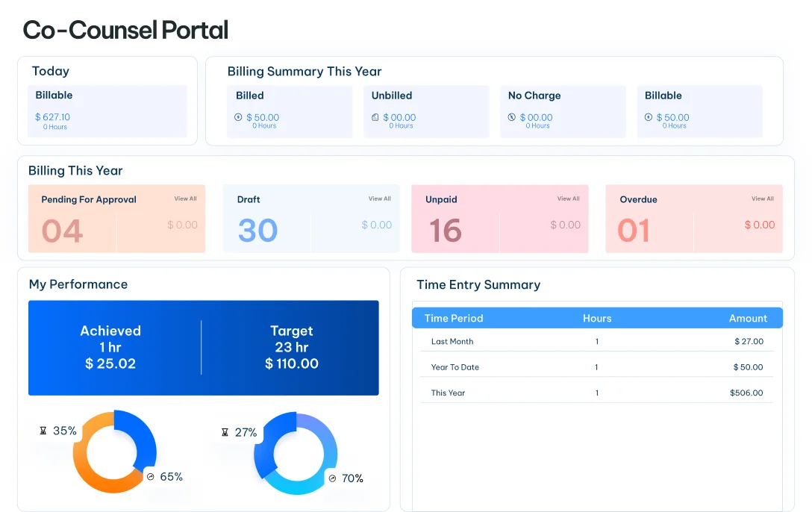Click the hourglass icon next to 27%
The height and width of the screenshot is (512, 812).
pos(225,432)
